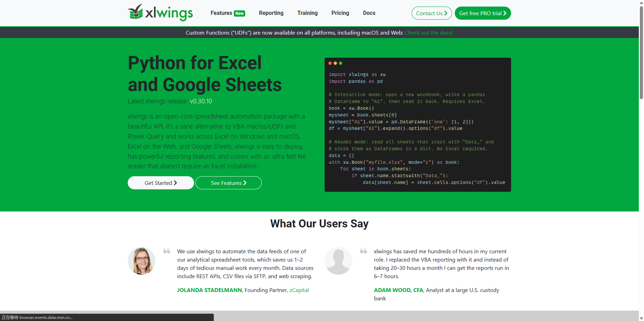
Task: Click the 'Python for Excel and Google Sheets' heading
Action: (x=205, y=74)
